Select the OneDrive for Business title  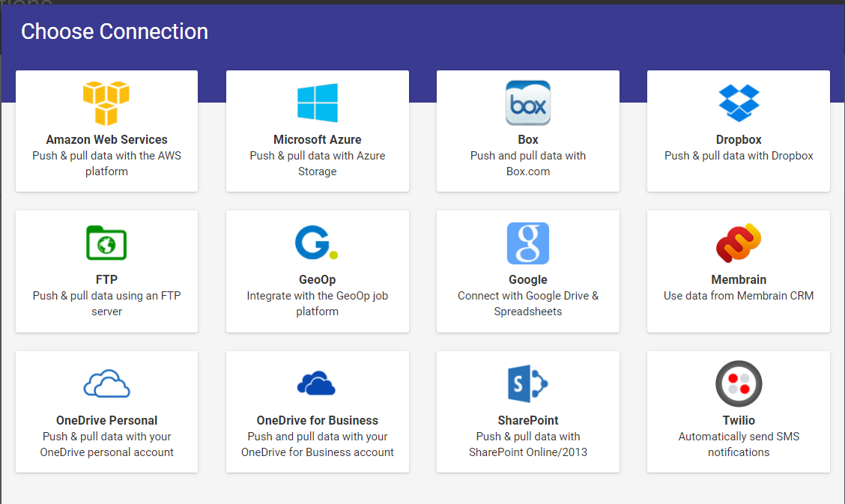318,420
